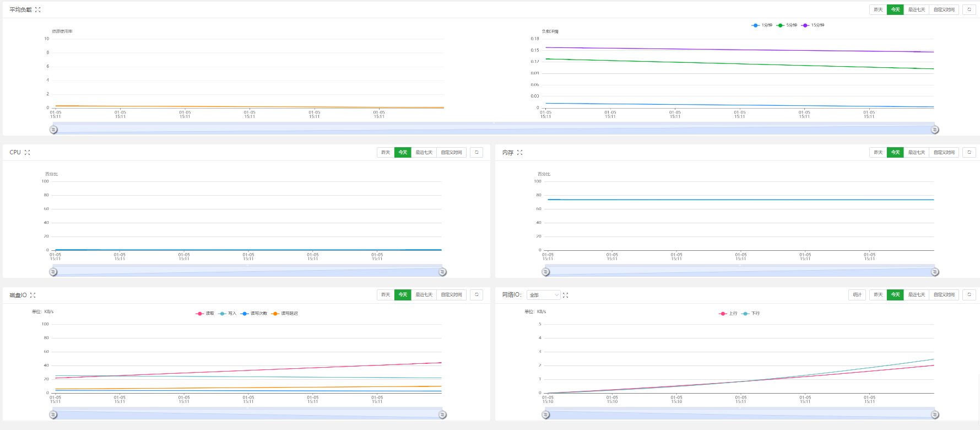Refresh the 内存 chart data
Image resolution: width=980 pixels, height=430 pixels.
pos(969,153)
